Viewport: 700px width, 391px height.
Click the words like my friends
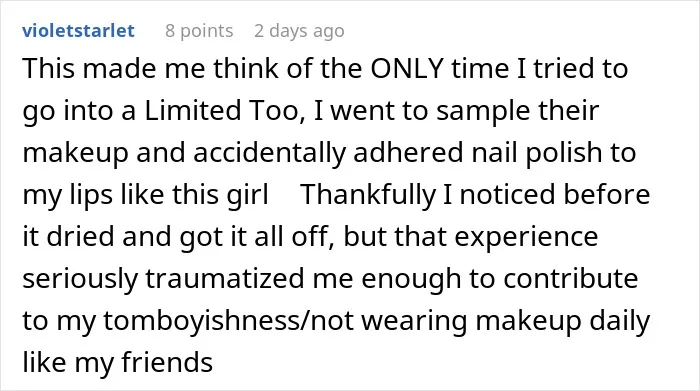pos(118,362)
